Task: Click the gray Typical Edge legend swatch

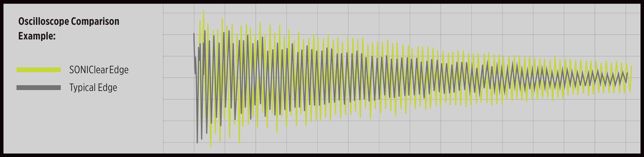Action: (39, 87)
